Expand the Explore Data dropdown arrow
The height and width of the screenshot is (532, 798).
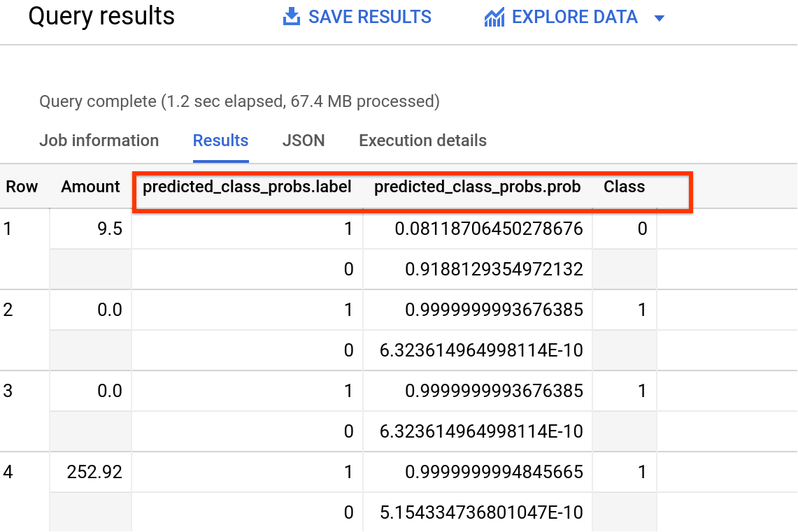click(659, 18)
